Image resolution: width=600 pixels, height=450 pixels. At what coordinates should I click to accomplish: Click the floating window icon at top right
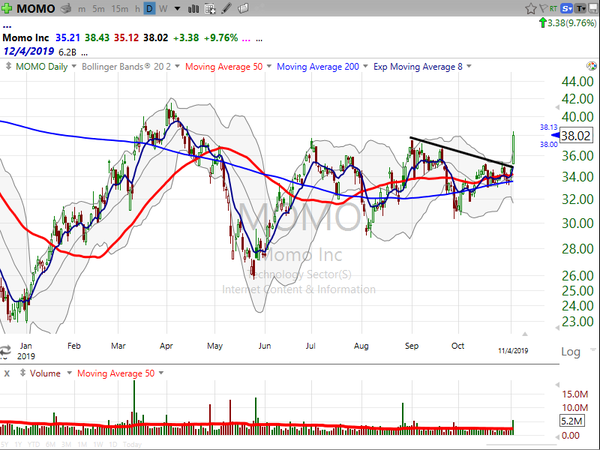coord(593,8)
